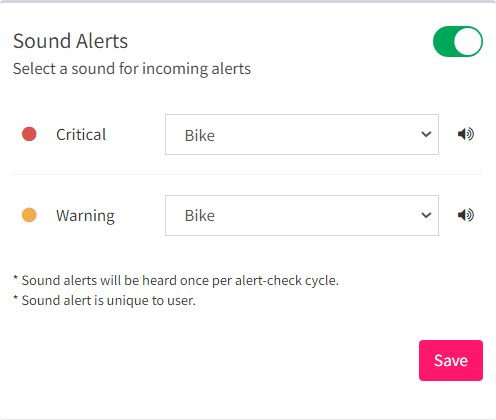This screenshot has height=420, width=496.
Task: Click the divider between Critical and Warning
Action: tap(248, 174)
